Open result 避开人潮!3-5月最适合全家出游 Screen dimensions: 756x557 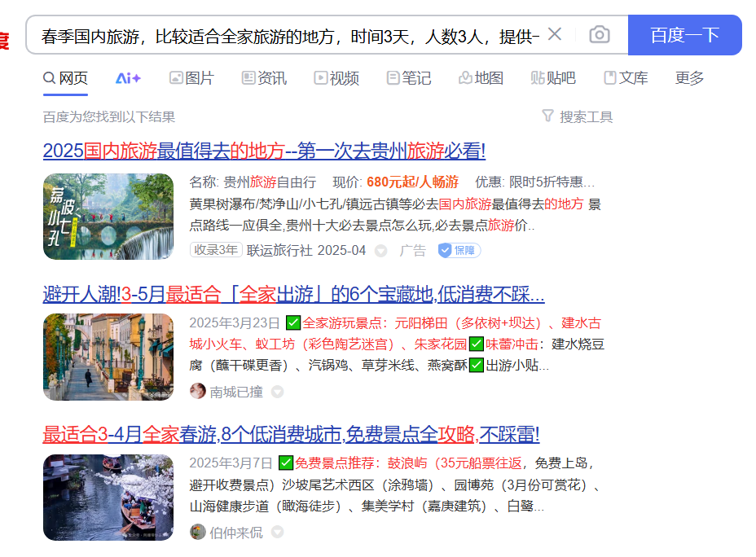[x=293, y=294]
